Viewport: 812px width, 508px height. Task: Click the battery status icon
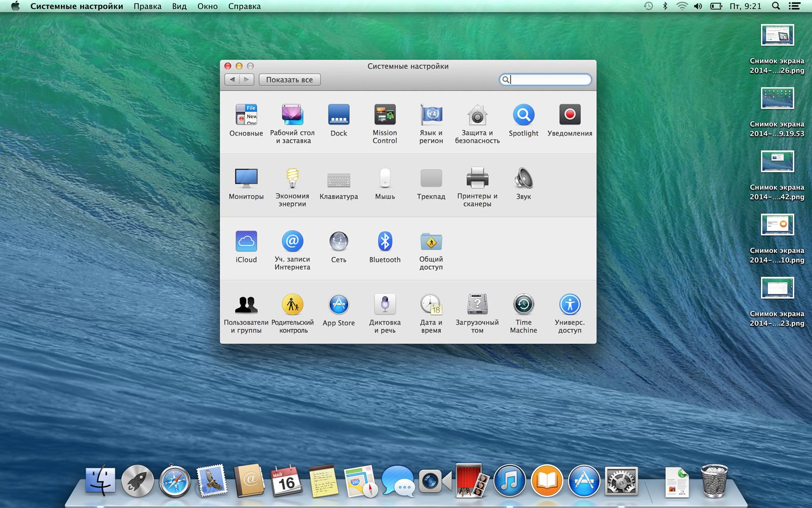(716, 6)
